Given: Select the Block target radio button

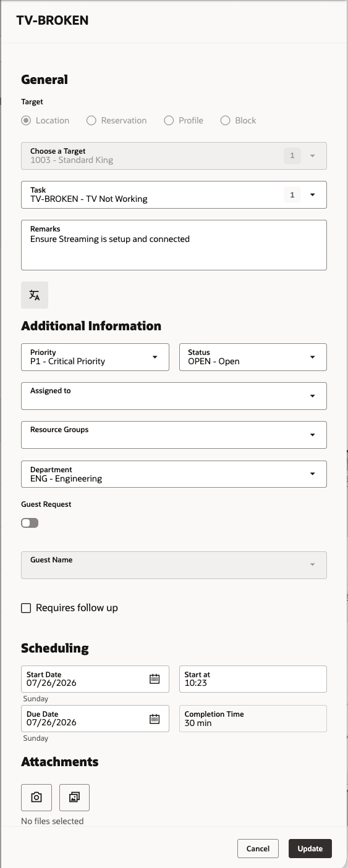Looking at the screenshot, I should tap(226, 120).
